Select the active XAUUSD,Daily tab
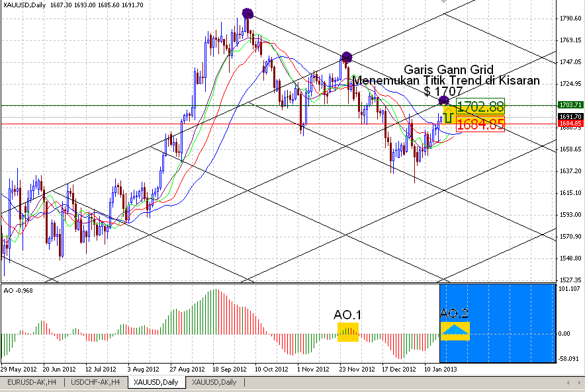The width and height of the screenshot is (585, 392). pyautogui.click(x=156, y=382)
